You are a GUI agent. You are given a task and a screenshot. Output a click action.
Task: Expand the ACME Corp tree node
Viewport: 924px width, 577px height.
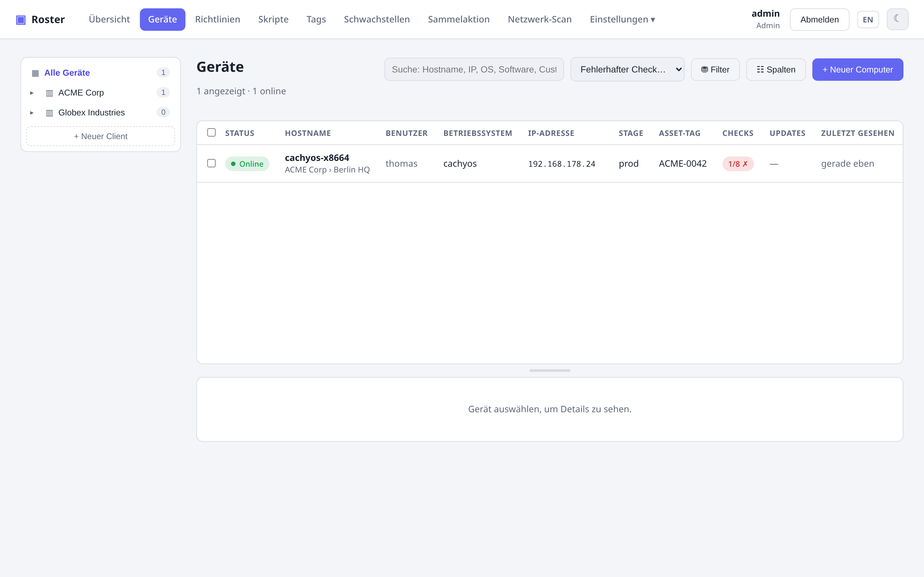tap(32, 93)
